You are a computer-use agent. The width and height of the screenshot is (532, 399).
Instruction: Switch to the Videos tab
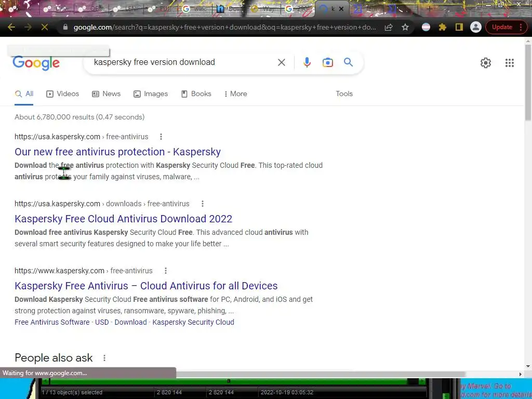pos(62,94)
